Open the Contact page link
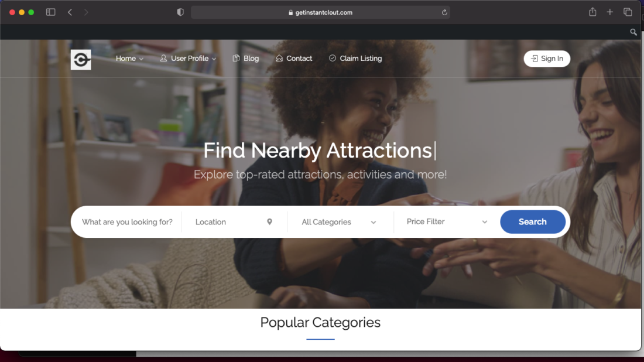The width and height of the screenshot is (644, 362). [294, 59]
